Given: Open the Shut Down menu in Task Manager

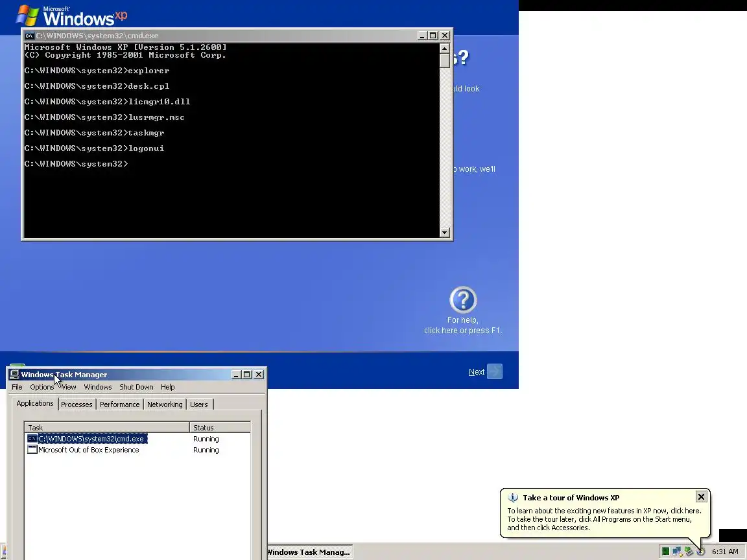Looking at the screenshot, I should click(136, 387).
